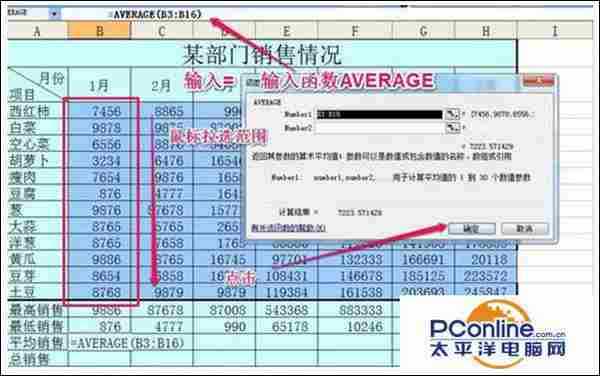This screenshot has width=600, height=376.
Task: Select column header C
Action: 162,31
